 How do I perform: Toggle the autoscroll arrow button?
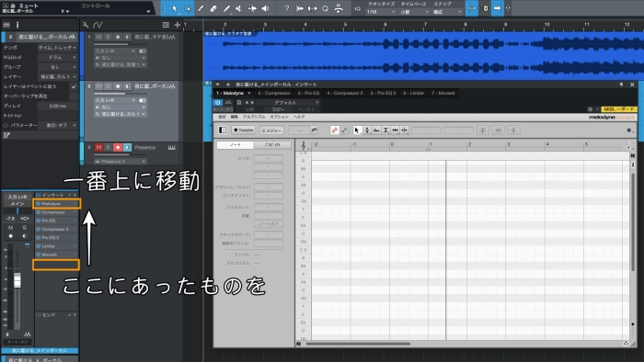(497, 8)
